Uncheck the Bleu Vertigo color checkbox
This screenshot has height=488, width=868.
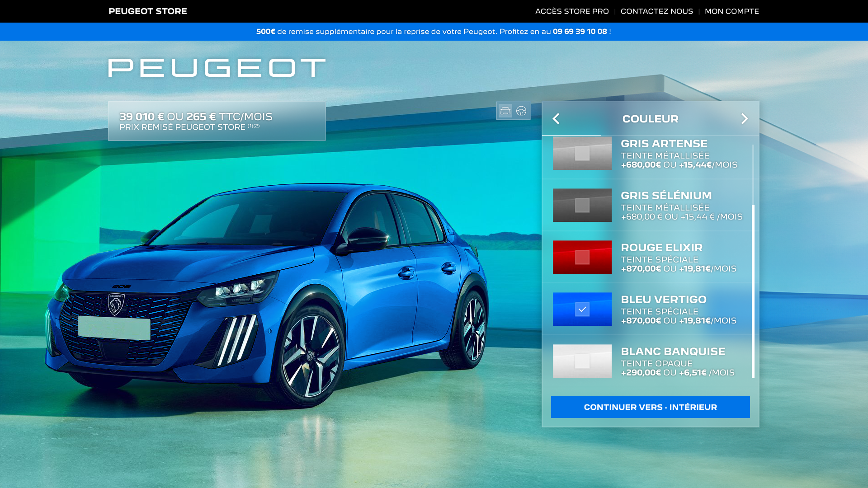coord(582,310)
